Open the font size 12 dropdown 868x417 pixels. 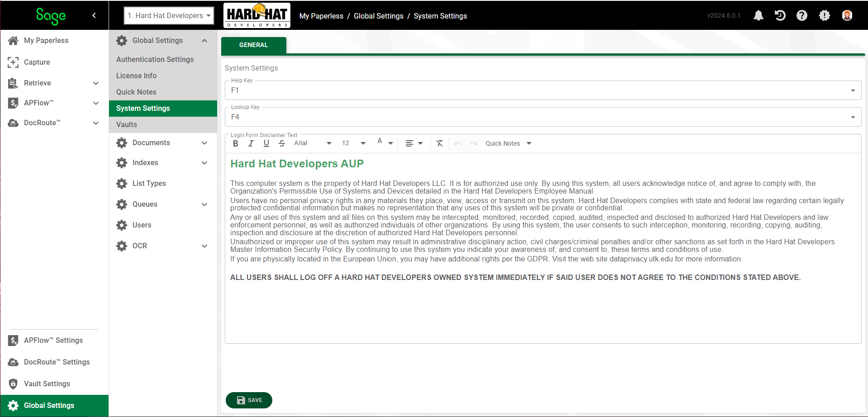pos(354,143)
